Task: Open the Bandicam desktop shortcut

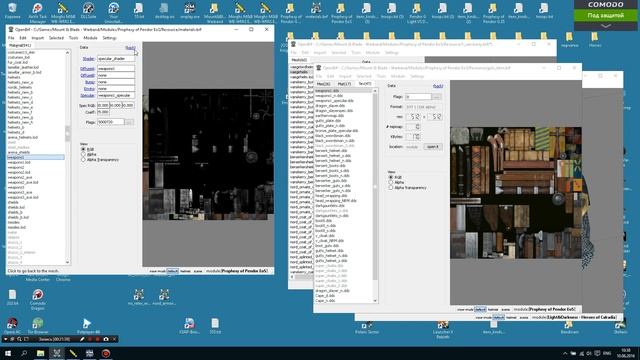Action: click(x=569, y=328)
